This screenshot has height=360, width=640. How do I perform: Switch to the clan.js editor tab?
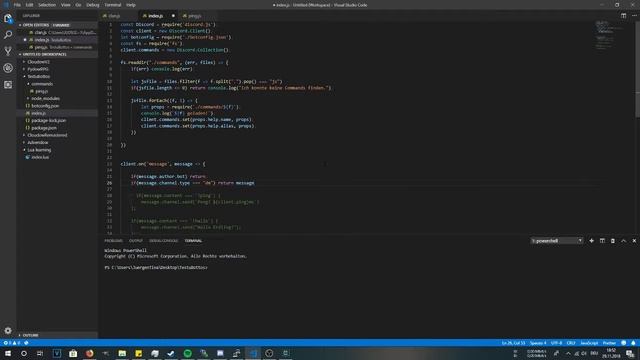[x=118, y=16]
